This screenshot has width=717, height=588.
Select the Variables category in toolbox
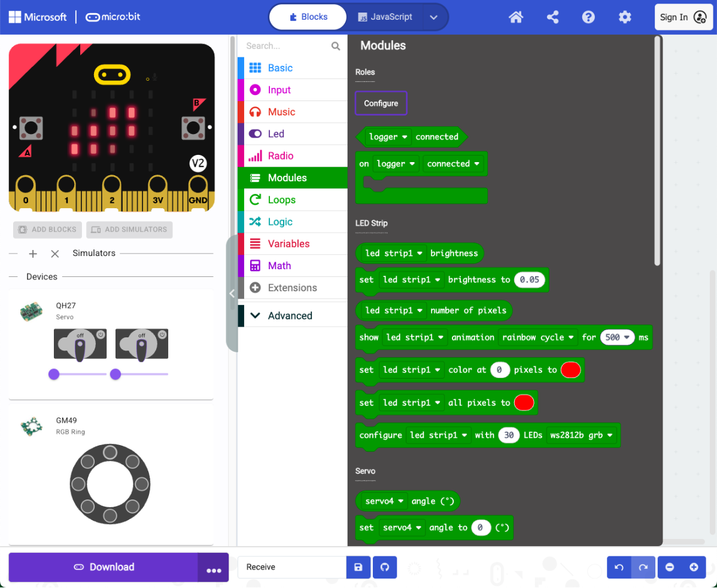tap(288, 244)
